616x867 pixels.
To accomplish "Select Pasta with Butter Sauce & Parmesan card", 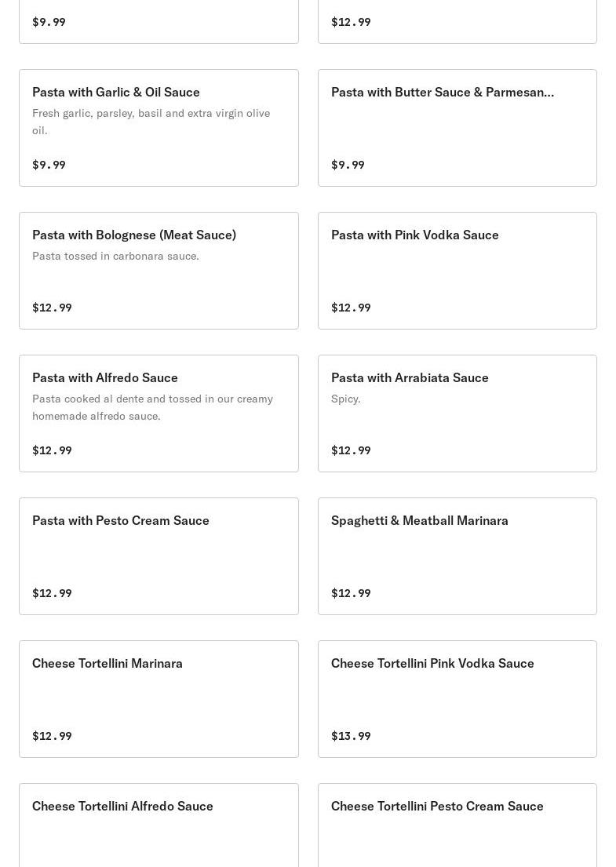I will 457,128.
